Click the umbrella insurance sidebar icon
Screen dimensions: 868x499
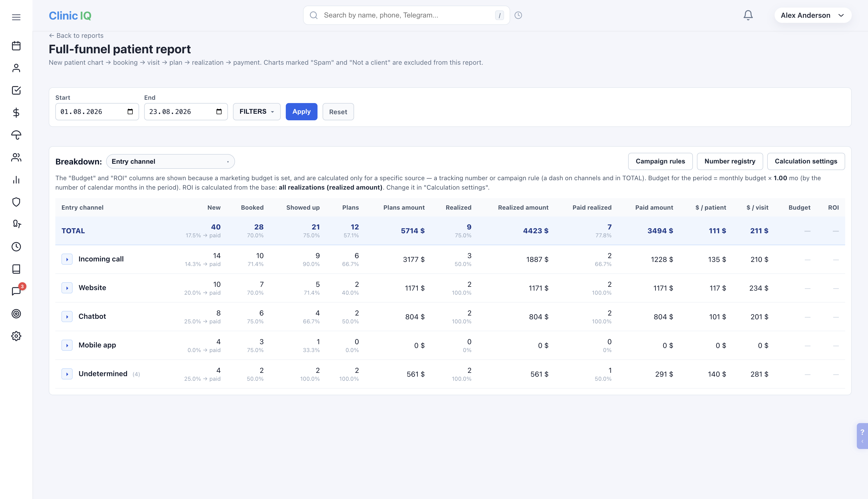(16, 135)
